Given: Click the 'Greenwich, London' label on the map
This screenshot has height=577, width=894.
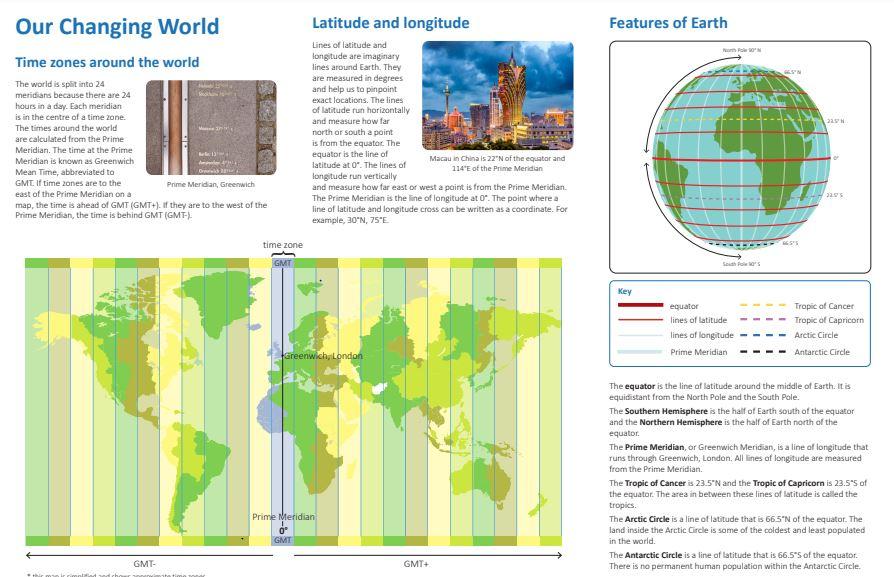Looking at the screenshot, I should [323, 356].
